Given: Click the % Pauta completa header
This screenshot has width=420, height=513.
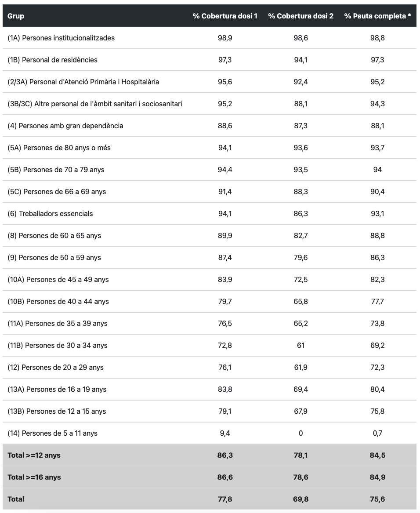Looking at the screenshot, I should coord(377,16).
